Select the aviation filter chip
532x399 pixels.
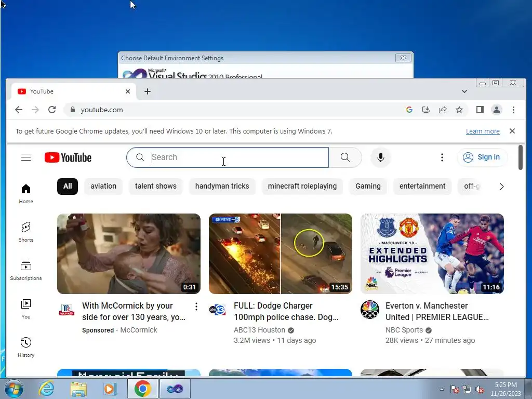tap(103, 187)
